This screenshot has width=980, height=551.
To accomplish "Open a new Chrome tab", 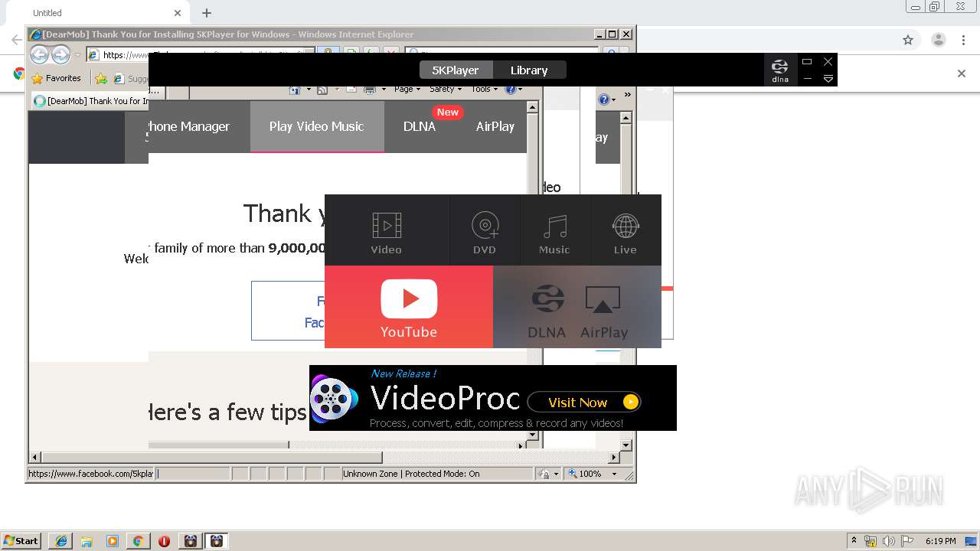I will pyautogui.click(x=207, y=13).
